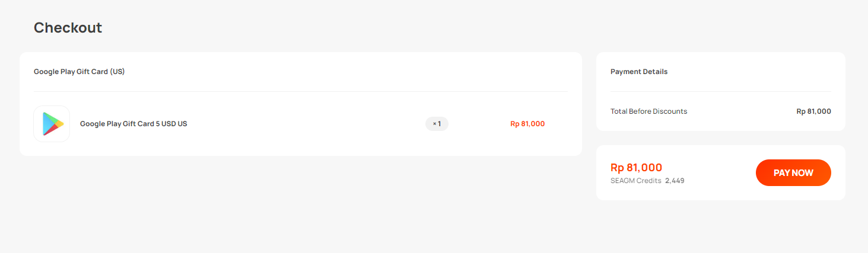The height and width of the screenshot is (253, 868).
Task: Click the red item price Rp 81,000
Action: 527,124
